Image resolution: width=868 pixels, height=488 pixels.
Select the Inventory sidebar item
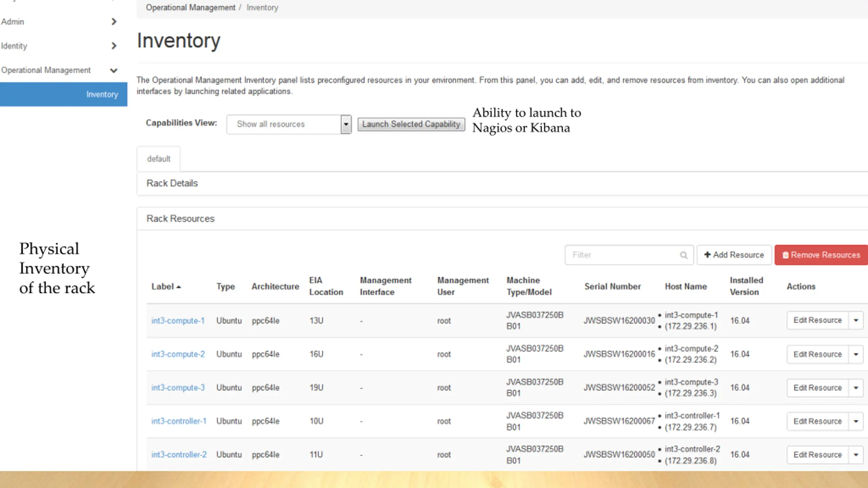pyautogui.click(x=64, y=94)
